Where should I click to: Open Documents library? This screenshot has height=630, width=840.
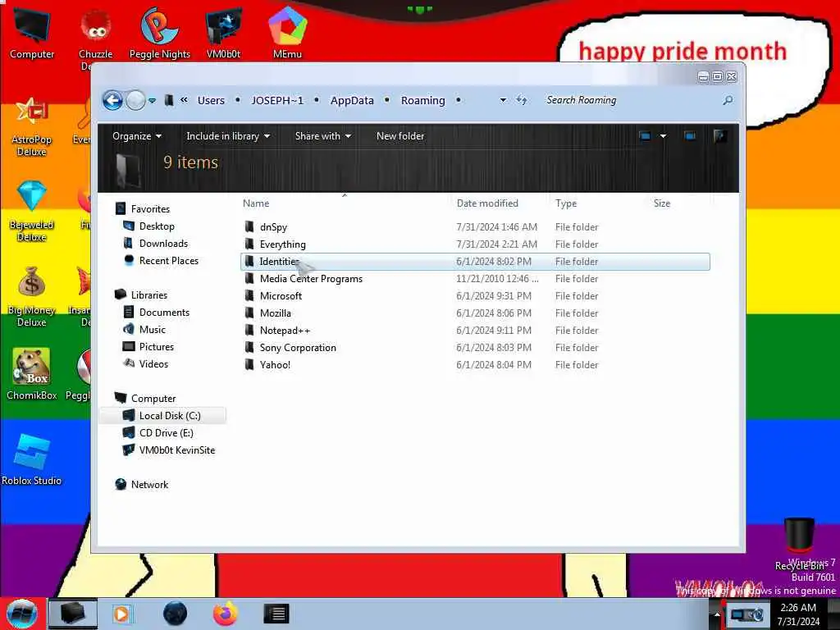click(164, 313)
